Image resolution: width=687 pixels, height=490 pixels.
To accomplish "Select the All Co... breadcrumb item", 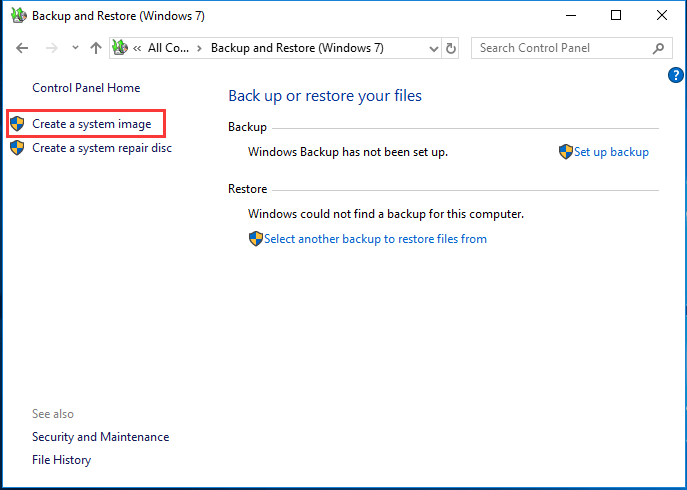I will pyautogui.click(x=169, y=48).
